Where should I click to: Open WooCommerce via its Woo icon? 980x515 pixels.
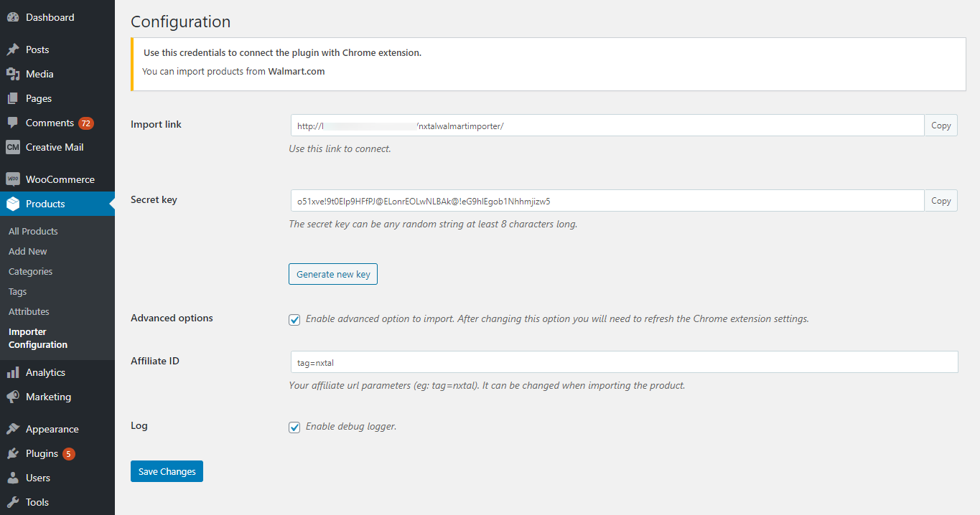(x=13, y=178)
